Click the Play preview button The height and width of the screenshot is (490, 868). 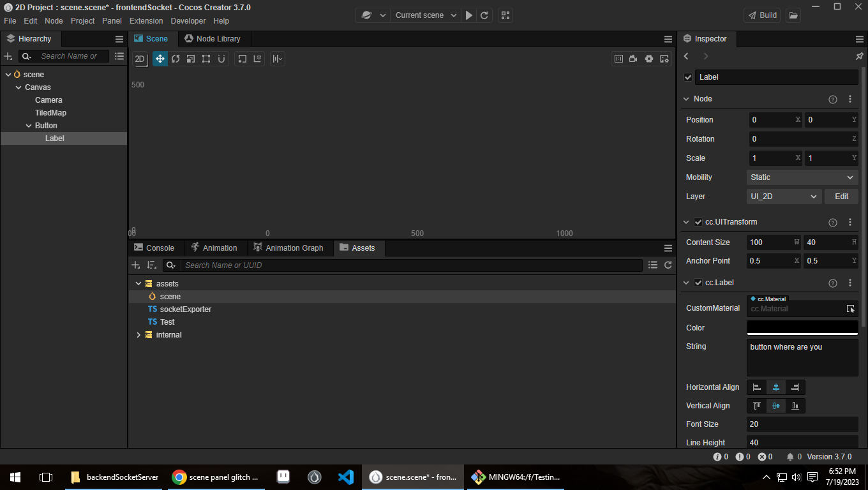click(x=469, y=15)
